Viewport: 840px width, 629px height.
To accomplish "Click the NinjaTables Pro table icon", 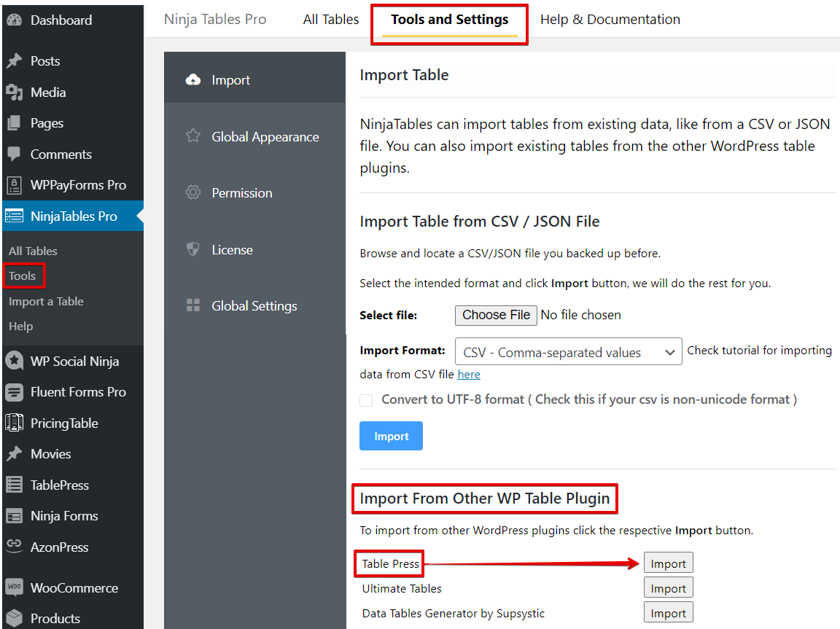I will tap(15, 216).
